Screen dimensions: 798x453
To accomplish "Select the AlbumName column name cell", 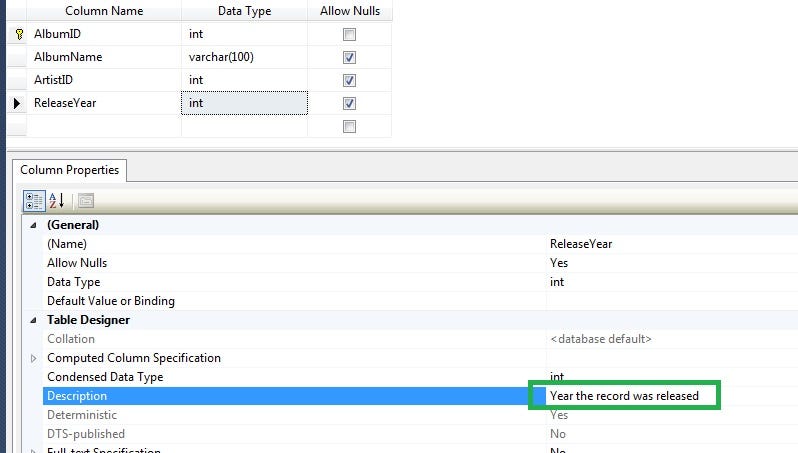I will pos(104,57).
